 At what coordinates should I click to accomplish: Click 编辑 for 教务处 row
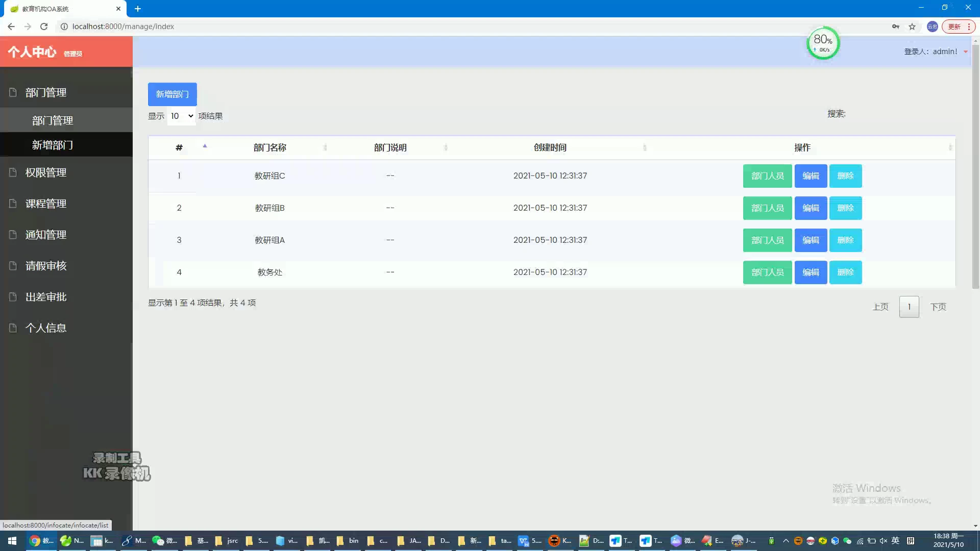coord(811,272)
